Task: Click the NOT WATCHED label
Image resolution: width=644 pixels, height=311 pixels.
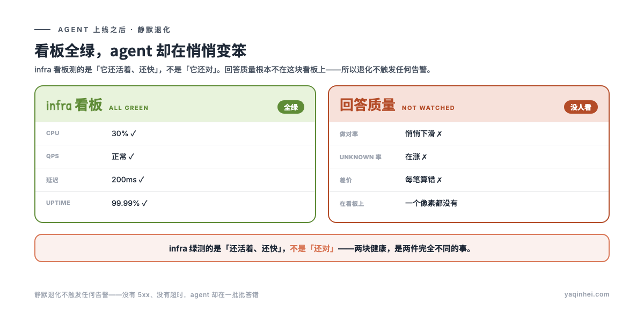Action: (x=428, y=108)
